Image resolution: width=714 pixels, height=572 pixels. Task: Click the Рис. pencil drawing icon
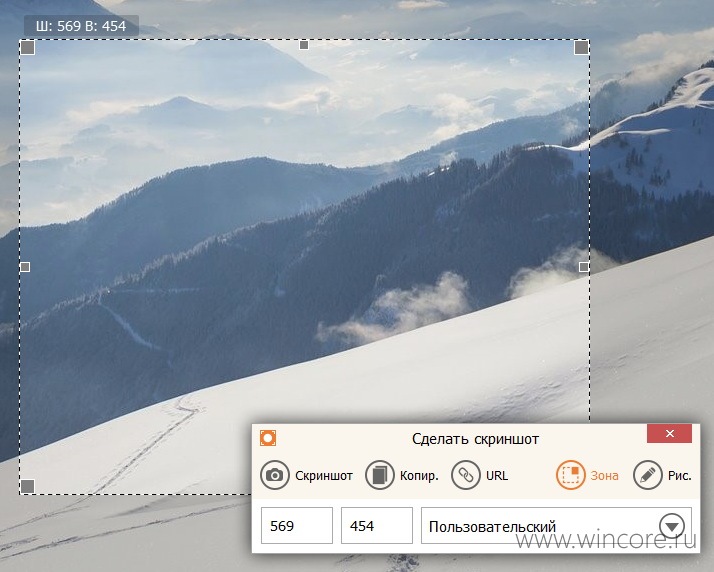point(648,475)
